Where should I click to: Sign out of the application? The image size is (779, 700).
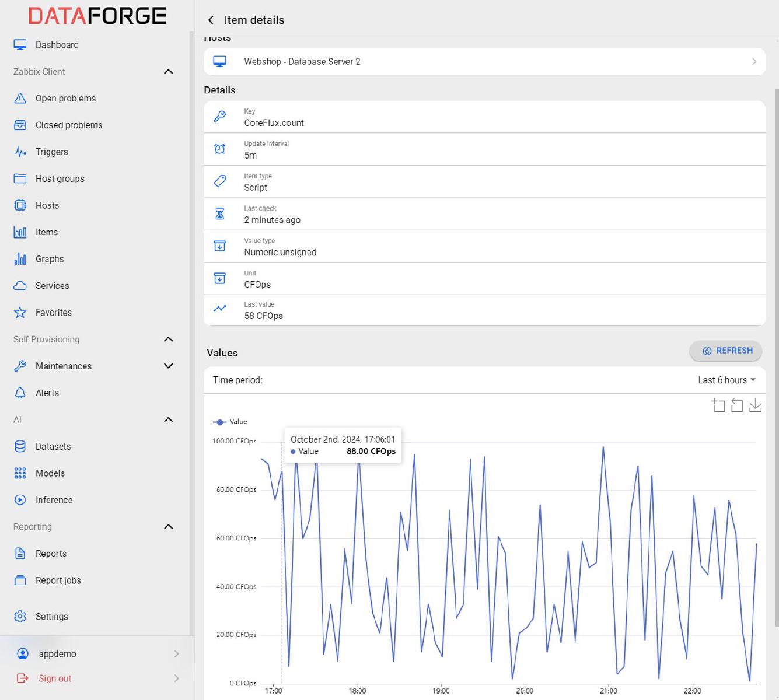pyautogui.click(x=55, y=678)
